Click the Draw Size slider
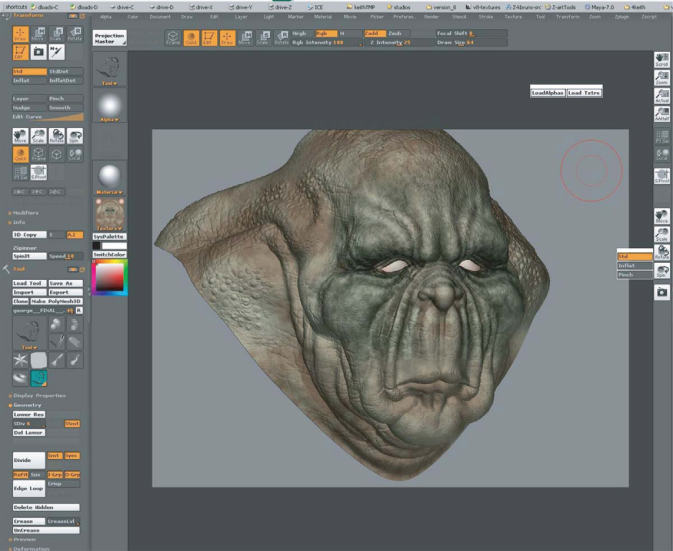Viewport: 673px width, 551px height. [470, 43]
